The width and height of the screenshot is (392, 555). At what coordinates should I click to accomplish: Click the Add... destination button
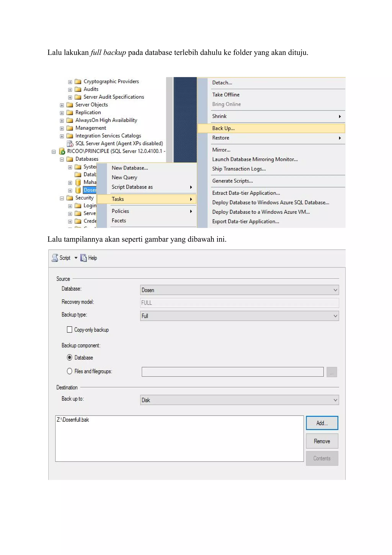(322, 423)
